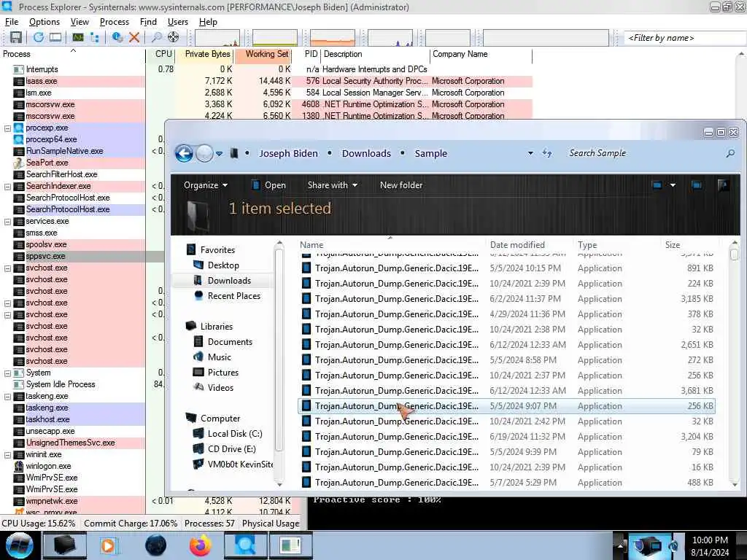Collapse the SearchIndexer.exe tree node
The width and height of the screenshot is (747, 560).
tap(7, 186)
